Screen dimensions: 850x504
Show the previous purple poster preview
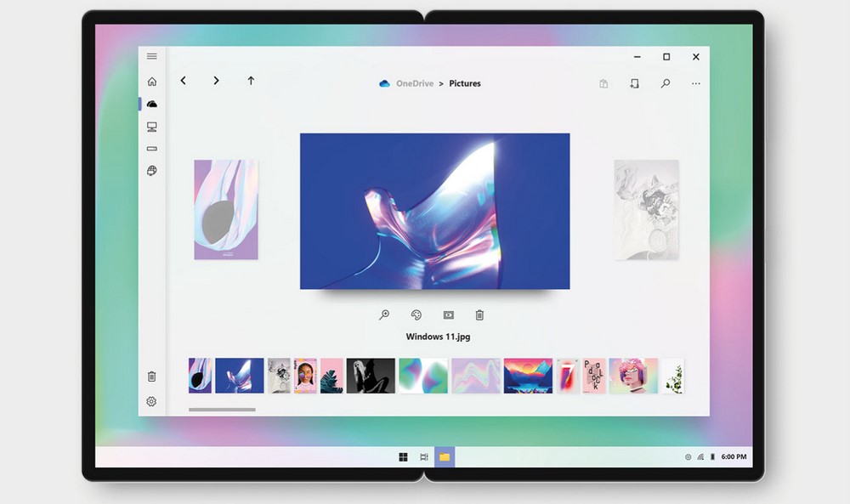click(x=226, y=209)
